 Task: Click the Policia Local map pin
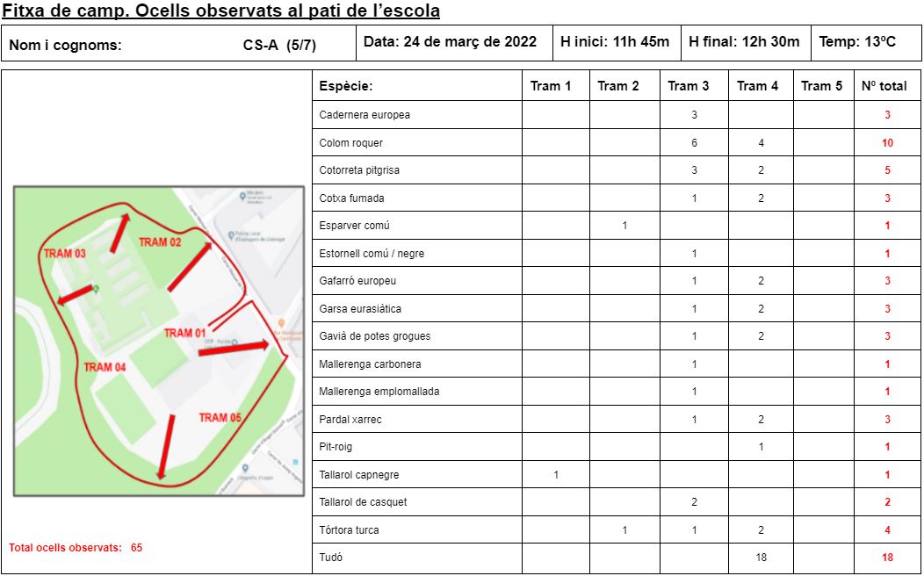click(230, 235)
